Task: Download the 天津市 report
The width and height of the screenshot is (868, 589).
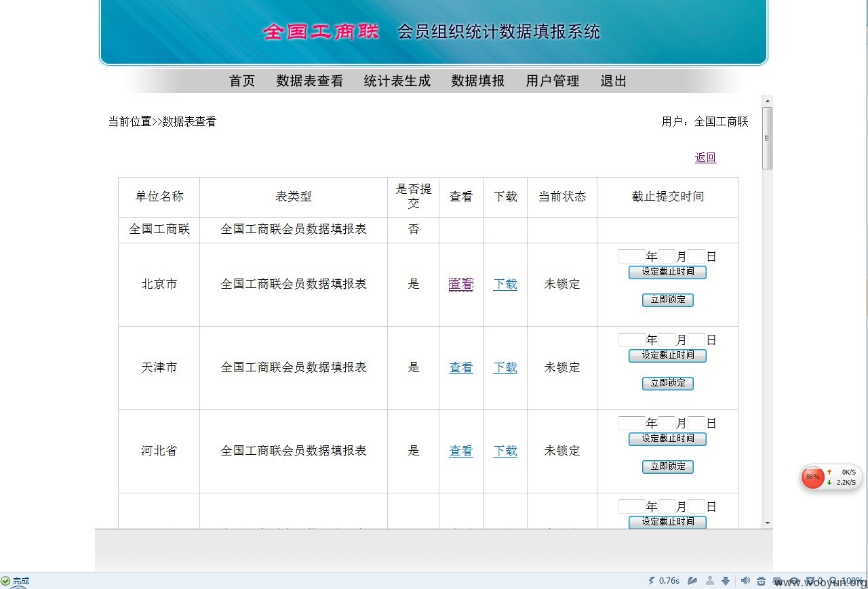Action: point(505,368)
